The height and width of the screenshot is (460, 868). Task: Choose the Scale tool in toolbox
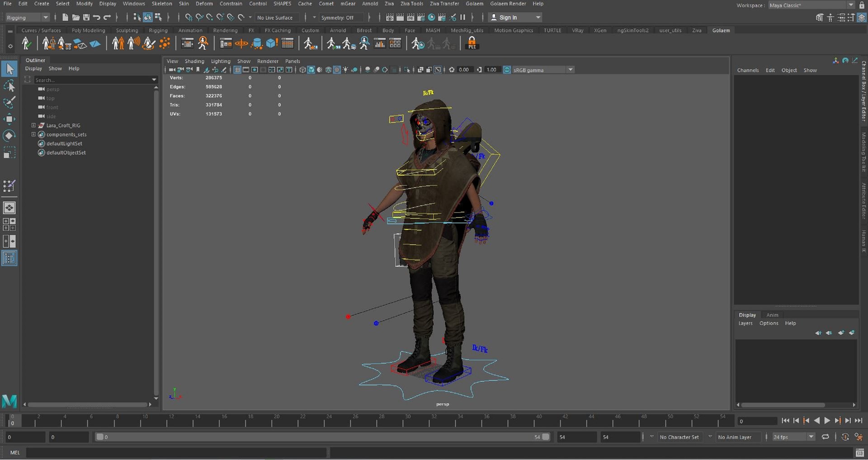[x=9, y=152]
